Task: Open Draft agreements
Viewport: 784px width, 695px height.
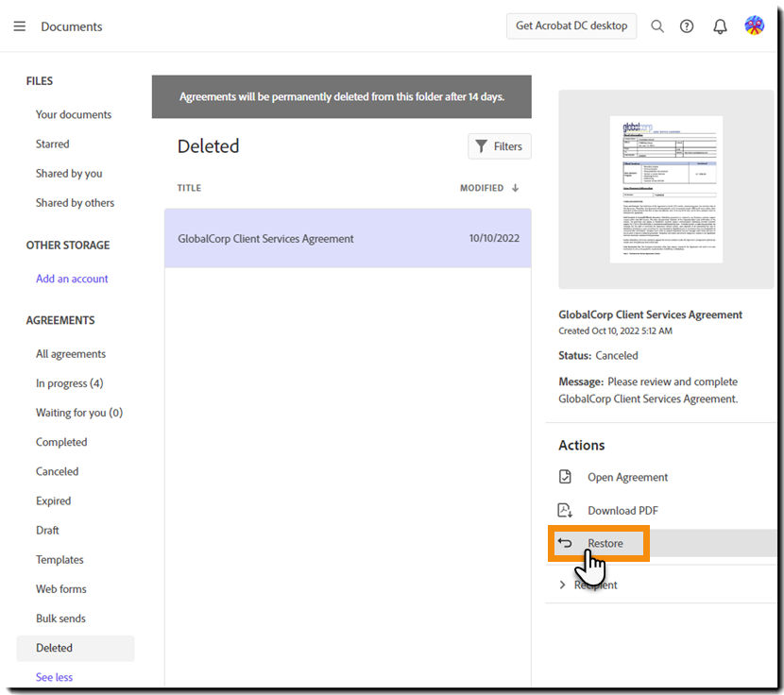Action: tap(47, 530)
